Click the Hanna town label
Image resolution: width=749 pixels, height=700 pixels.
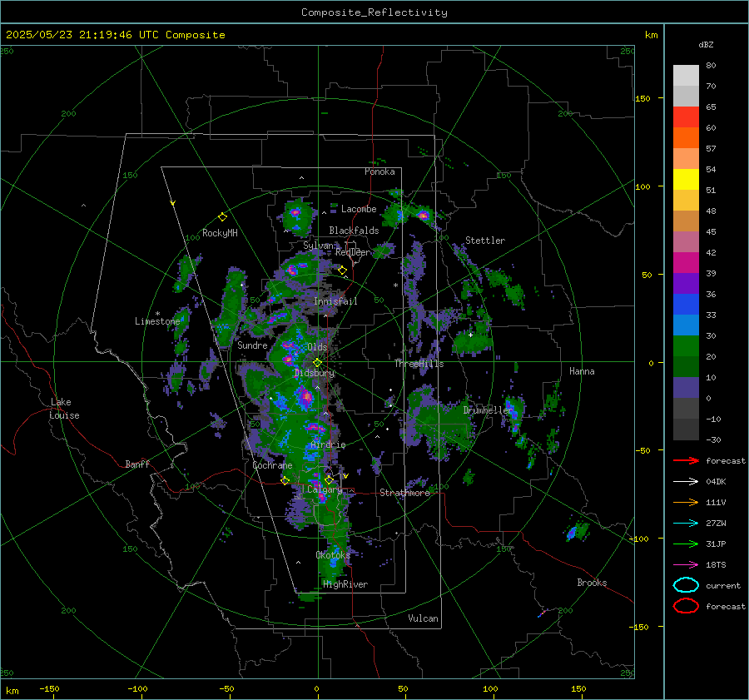coord(582,371)
